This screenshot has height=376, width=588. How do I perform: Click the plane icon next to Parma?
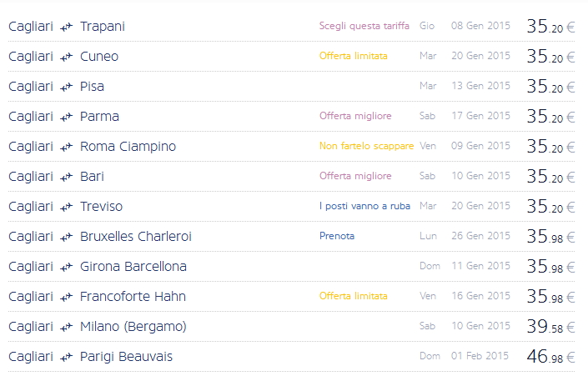click(x=67, y=117)
